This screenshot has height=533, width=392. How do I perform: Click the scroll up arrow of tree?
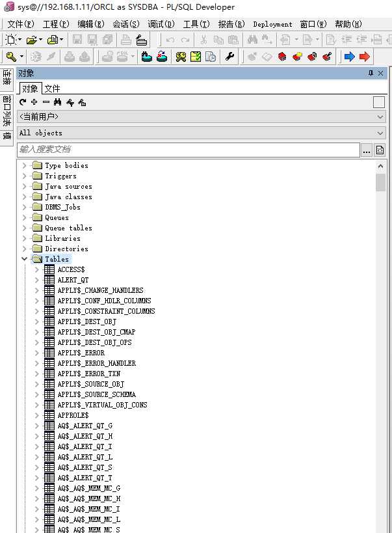tap(380, 166)
